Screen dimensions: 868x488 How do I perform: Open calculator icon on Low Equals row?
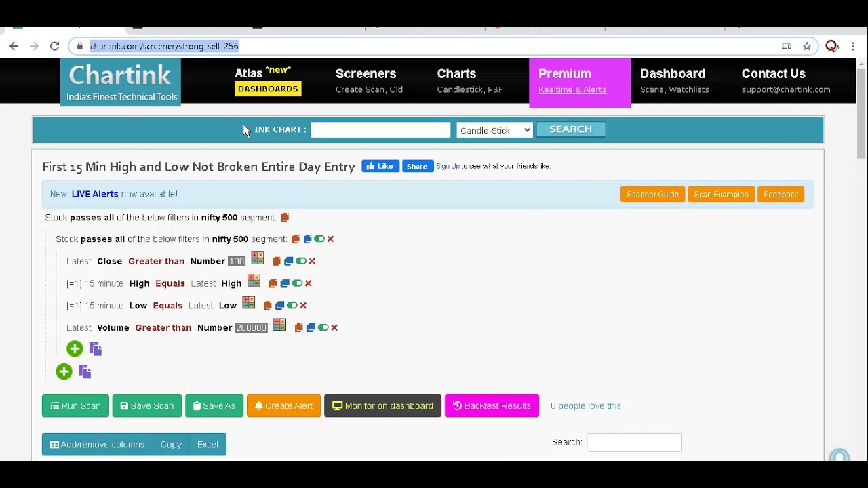click(x=249, y=303)
